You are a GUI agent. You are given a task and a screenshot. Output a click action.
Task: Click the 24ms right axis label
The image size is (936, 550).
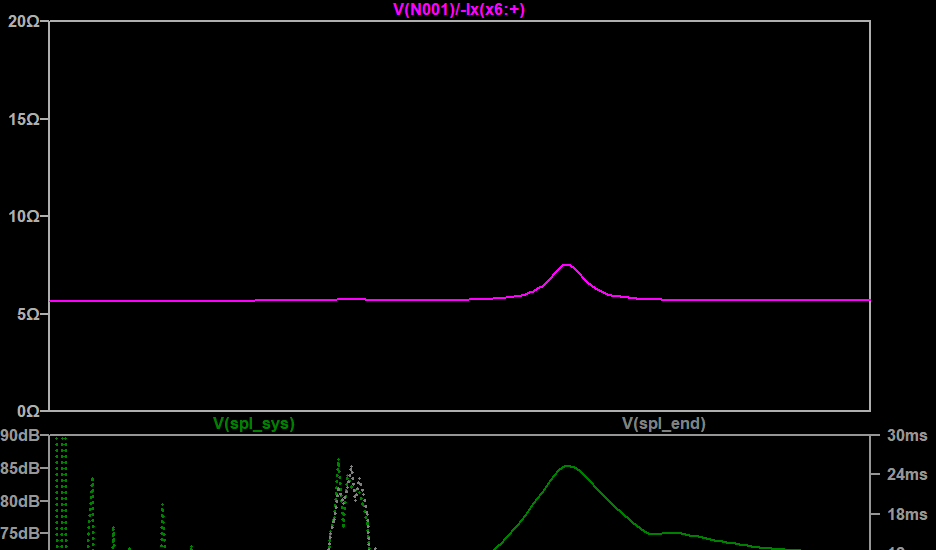907,474
